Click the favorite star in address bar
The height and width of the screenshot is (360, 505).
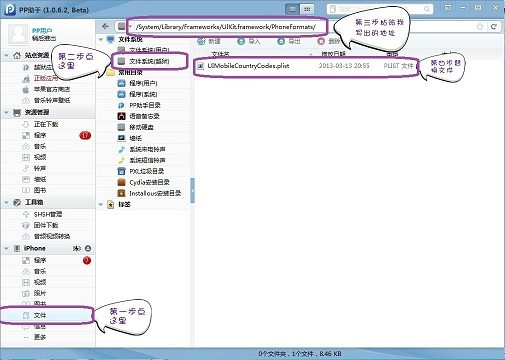coord(480,26)
